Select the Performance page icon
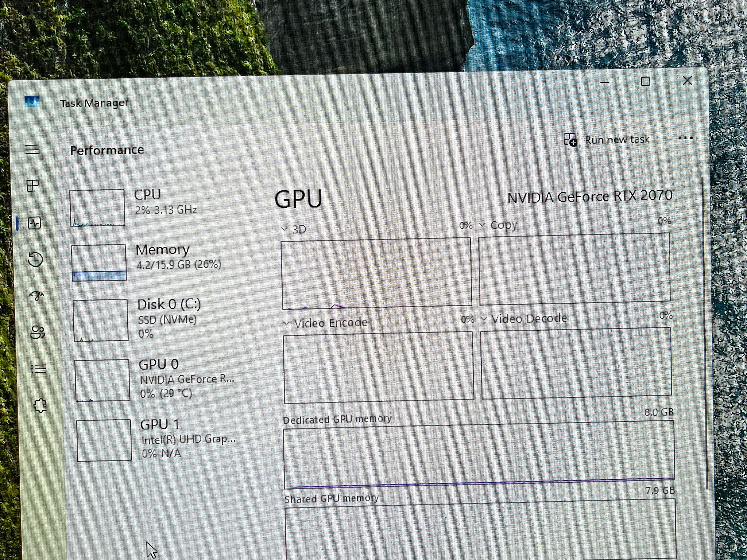 tap(34, 223)
